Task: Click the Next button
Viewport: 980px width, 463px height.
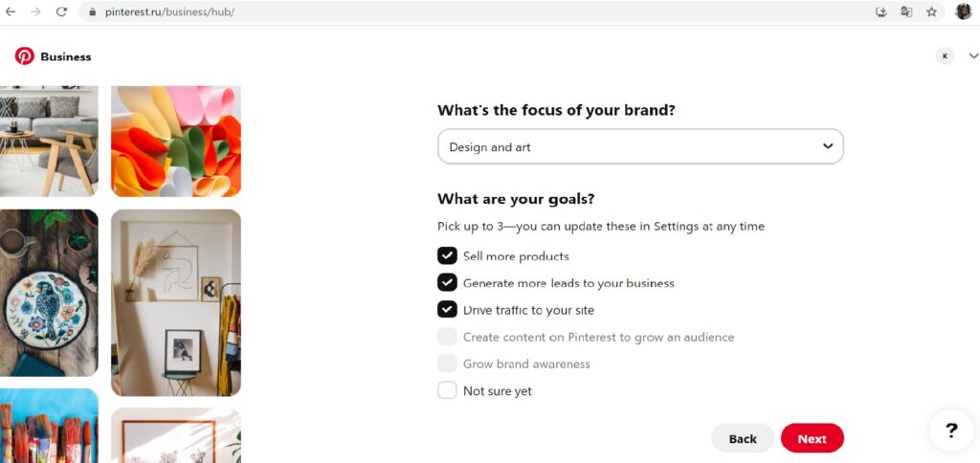Action: coord(812,438)
